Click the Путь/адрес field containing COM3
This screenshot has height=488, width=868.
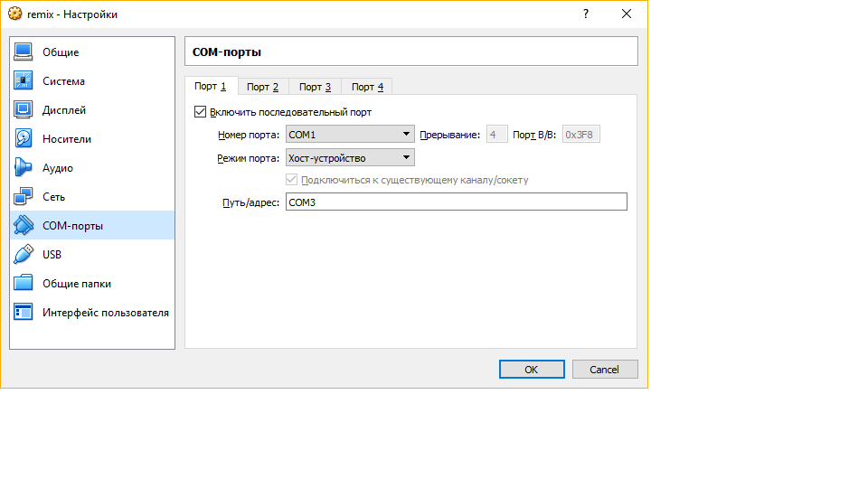pyautogui.click(x=456, y=202)
